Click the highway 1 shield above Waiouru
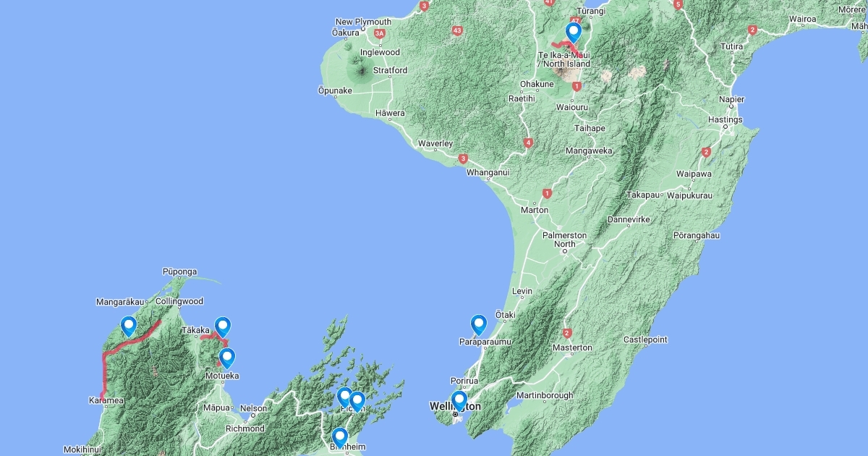Screen dimensions: 868x456 (x=576, y=86)
